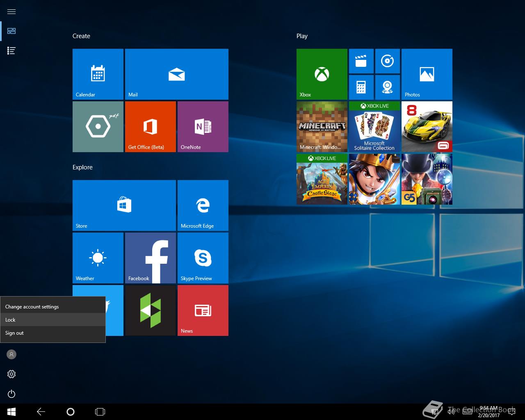Open the Get Office (Beta) tile
Image resolution: width=525 pixels, height=420 pixels.
[x=151, y=127]
